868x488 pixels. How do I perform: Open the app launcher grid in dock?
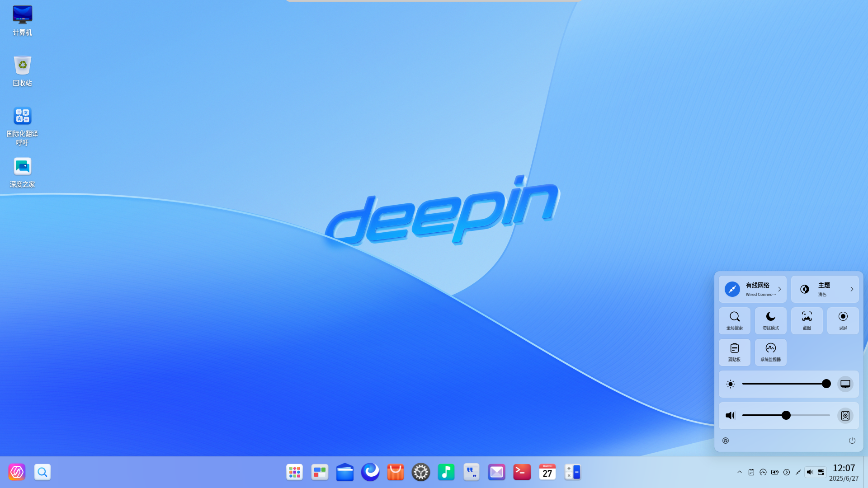point(294,472)
